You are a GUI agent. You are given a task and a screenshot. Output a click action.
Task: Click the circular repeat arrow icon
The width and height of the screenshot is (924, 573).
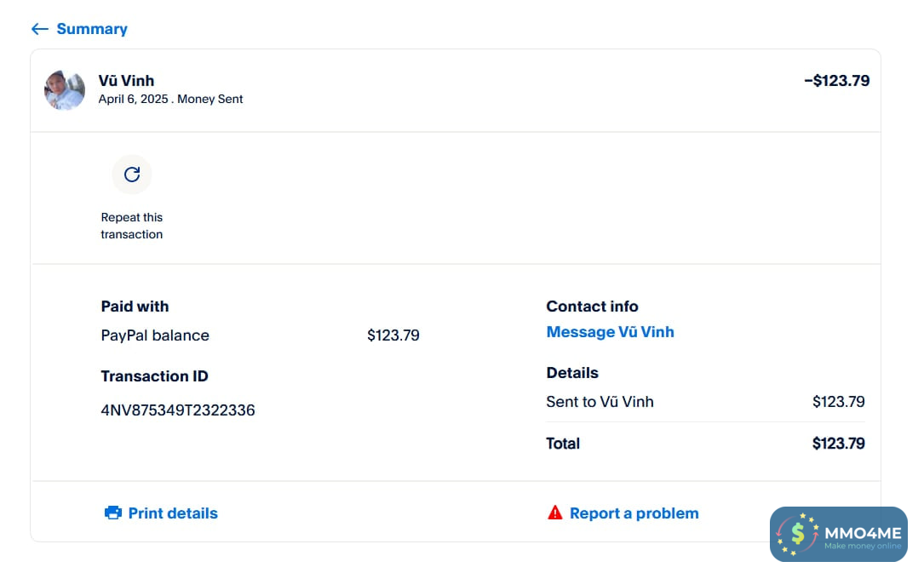[132, 175]
